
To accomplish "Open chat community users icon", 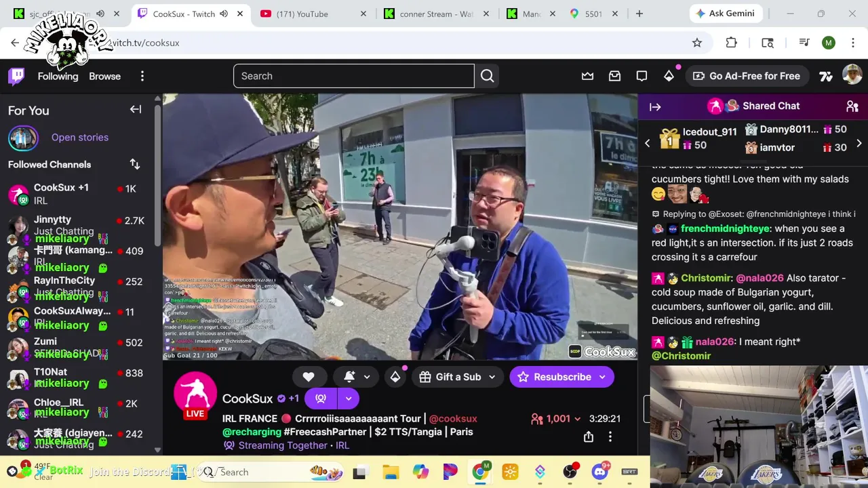I will pyautogui.click(x=852, y=106).
